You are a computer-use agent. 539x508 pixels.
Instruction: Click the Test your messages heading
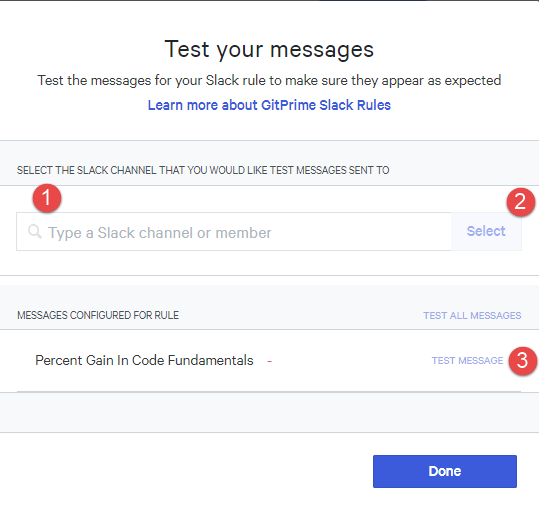pyautogui.click(x=269, y=49)
